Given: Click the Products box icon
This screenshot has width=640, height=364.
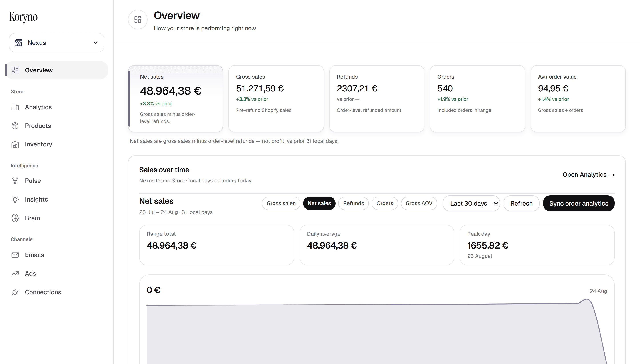Looking at the screenshot, I should [15, 125].
